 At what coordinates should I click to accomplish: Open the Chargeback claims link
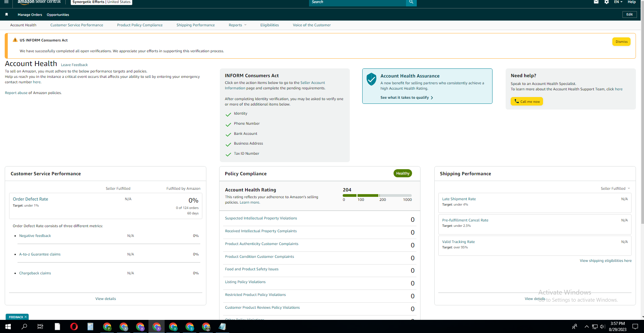click(x=35, y=273)
